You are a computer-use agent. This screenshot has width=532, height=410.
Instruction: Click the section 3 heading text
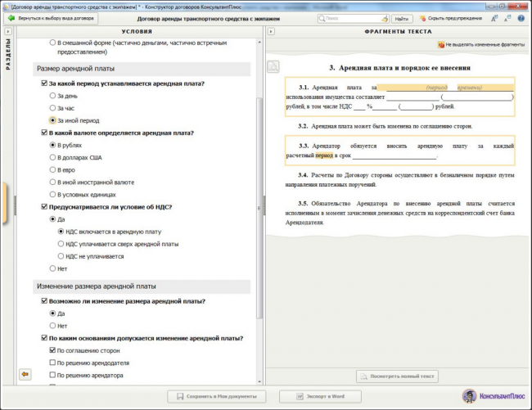tap(399, 68)
